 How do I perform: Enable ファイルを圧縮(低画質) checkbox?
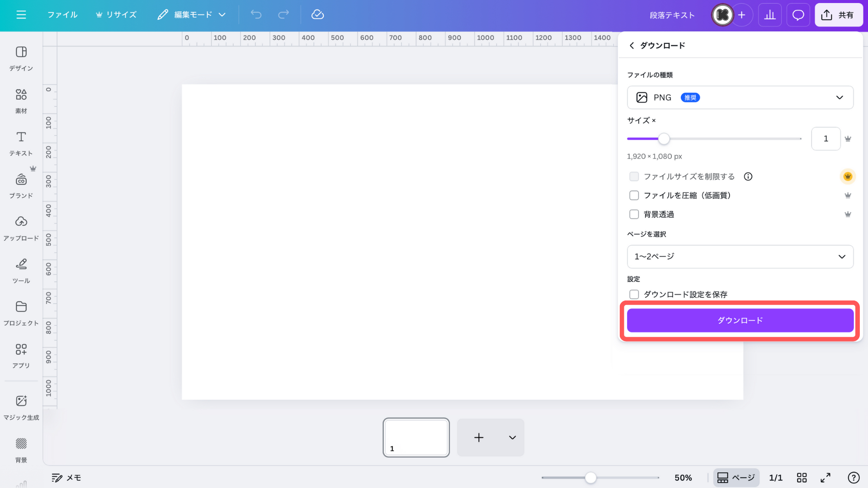(634, 196)
